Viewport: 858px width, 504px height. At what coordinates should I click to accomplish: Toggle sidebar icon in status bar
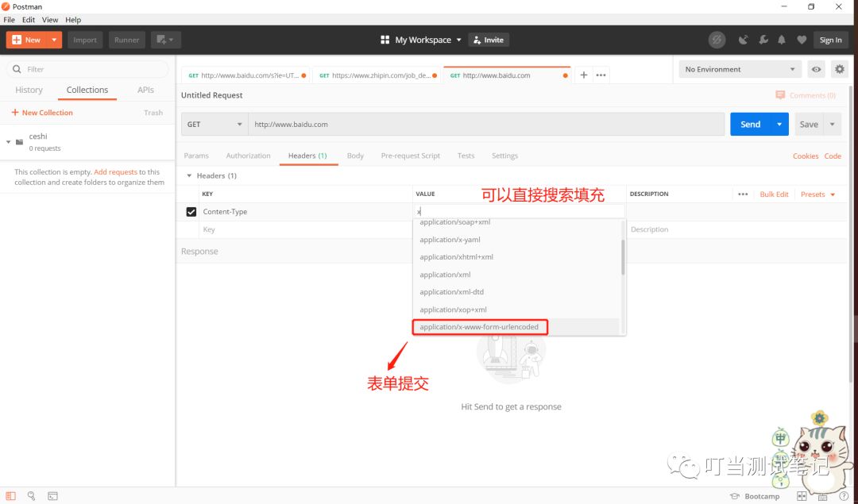pyautogui.click(x=10, y=496)
